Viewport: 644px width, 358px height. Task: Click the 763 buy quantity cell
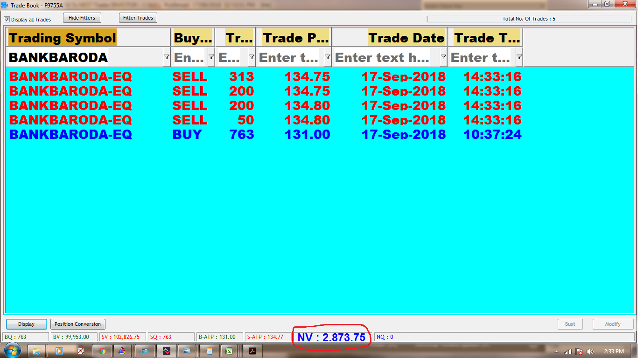click(242, 134)
